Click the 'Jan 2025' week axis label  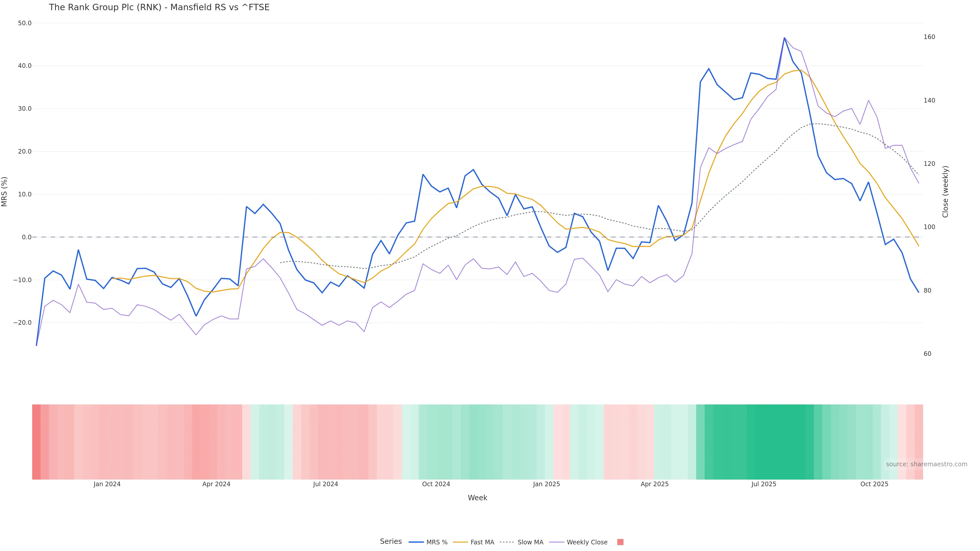[x=546, y=484]
